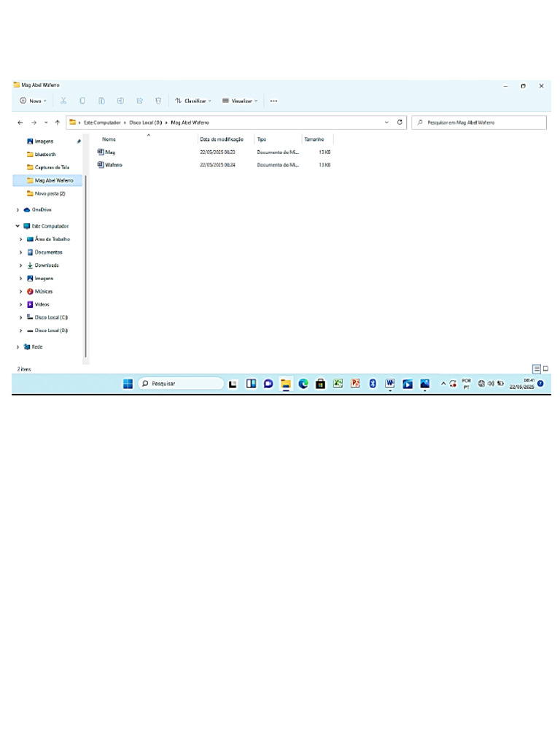
Task: Expand the OneDrive tree node
Action: (17, 209)
